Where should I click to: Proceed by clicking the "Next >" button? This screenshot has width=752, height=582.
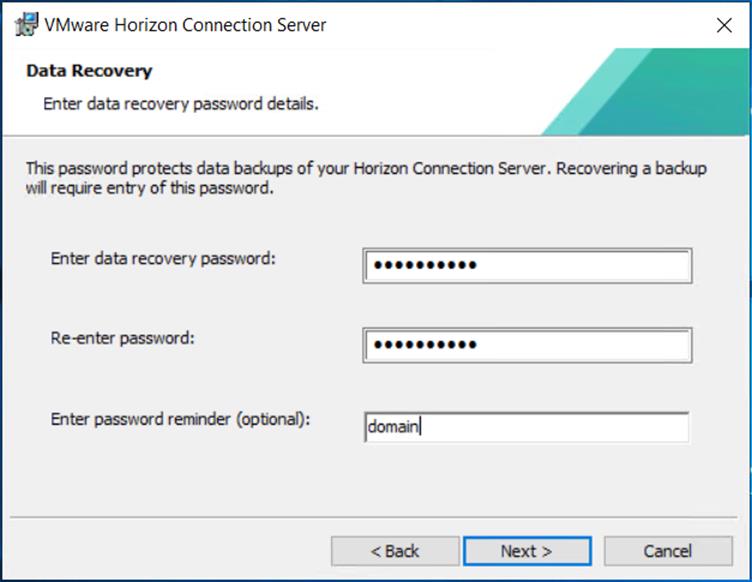coord(526,551)
